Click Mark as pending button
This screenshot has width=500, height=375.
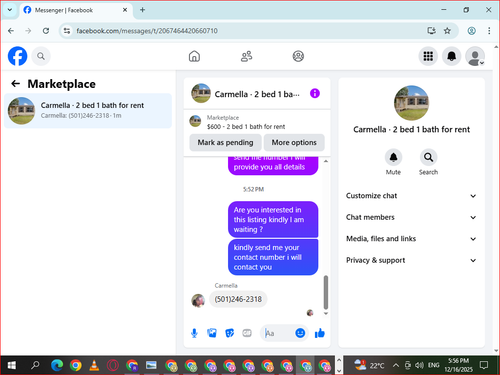(x=225, y=142)
